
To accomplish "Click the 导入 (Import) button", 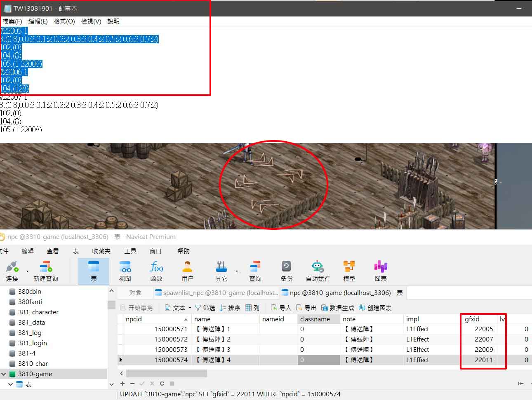I will tap(281, 308).
